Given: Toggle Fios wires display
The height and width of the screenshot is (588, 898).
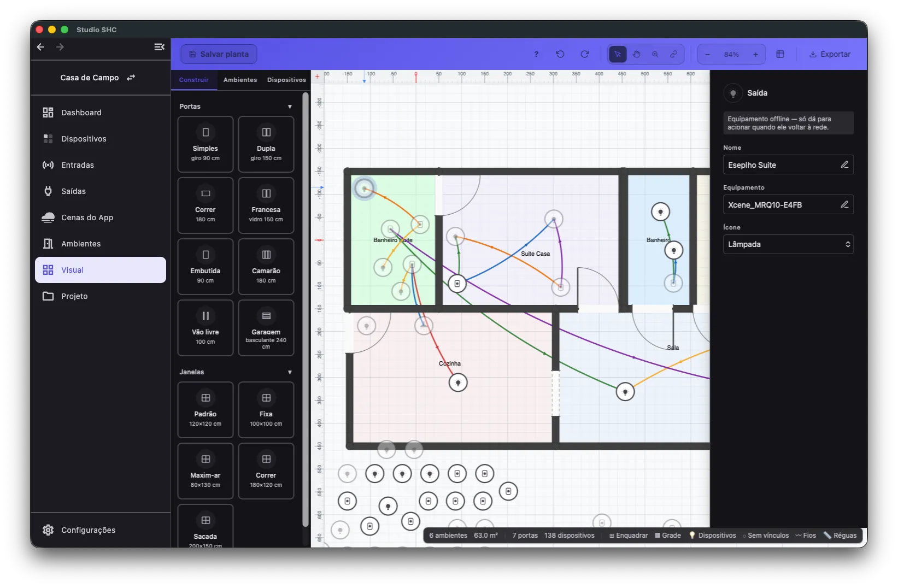Looking at the screenshot, I should (806, 536).
